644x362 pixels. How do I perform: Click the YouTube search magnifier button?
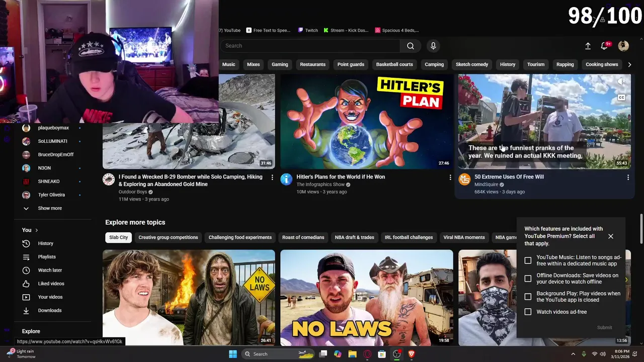(411, 46)
